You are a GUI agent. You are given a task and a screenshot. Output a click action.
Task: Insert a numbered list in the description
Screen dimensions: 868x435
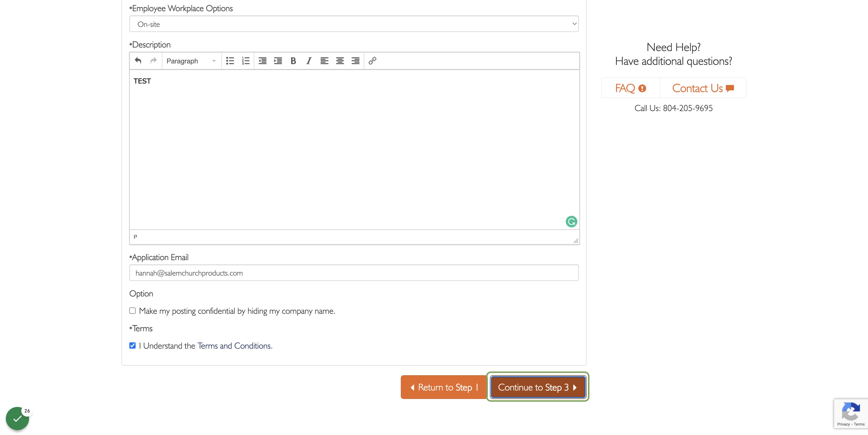(x=246, y=60)
